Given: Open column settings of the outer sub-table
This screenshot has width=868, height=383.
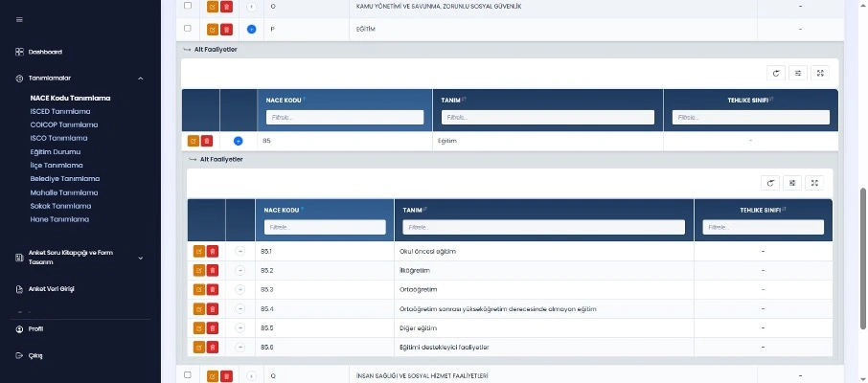Looking at the screenshot, I should pos(798,73).
